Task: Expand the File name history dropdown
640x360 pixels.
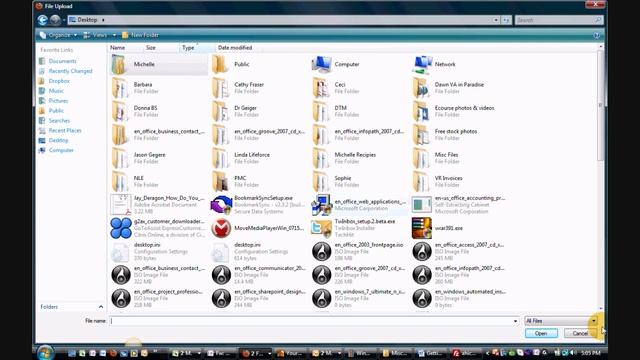Action: point(515,321)
